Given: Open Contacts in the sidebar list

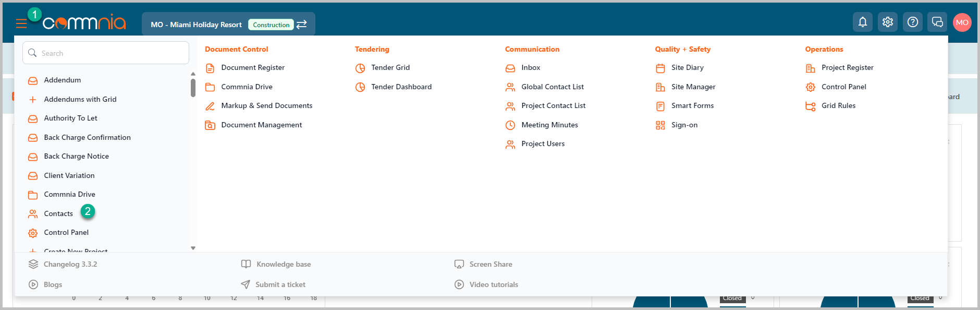Looking at the screenshot, I should coord(58,213).
